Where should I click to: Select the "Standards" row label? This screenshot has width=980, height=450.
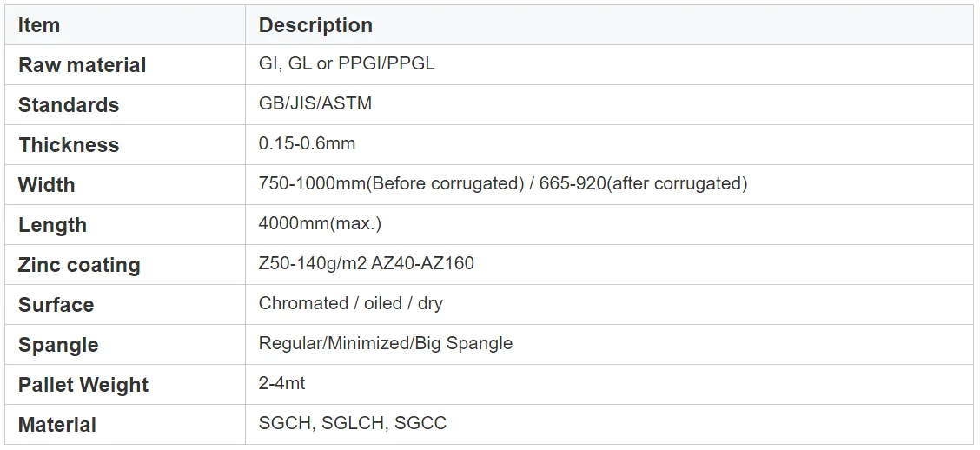click(x=69, y=105)
